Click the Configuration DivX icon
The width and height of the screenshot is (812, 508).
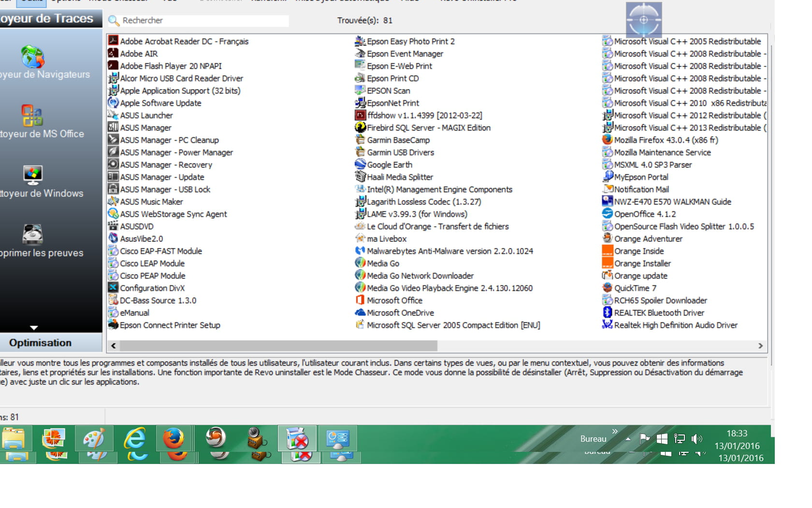[x=113, y=287]
